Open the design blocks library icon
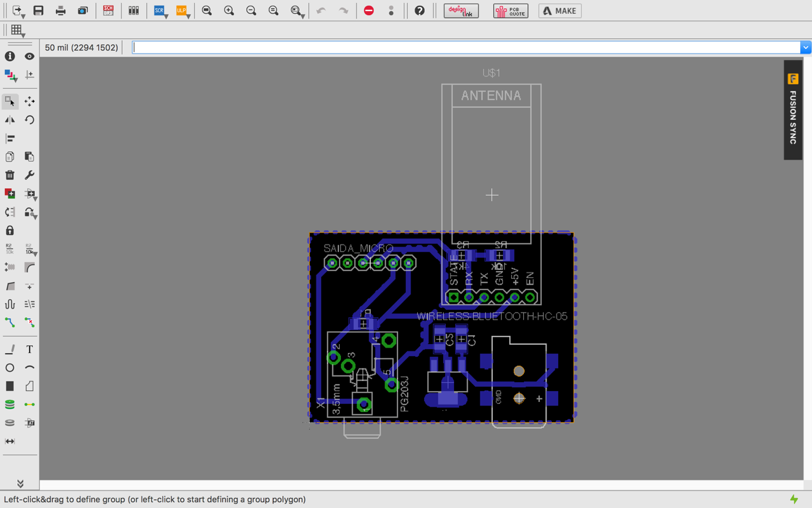 coord(134,10)
